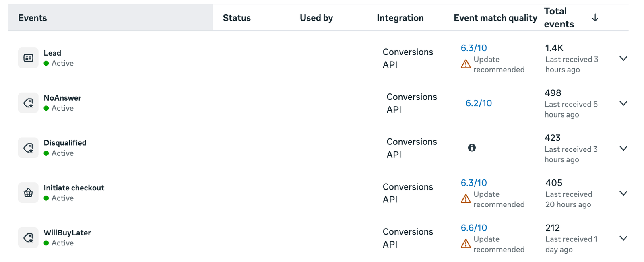The image size is (644, 262).
Task: Click the warning triangle in Lead row
Action: (x=466, y=64)
